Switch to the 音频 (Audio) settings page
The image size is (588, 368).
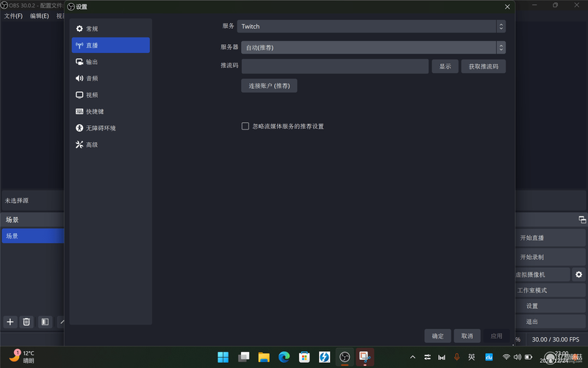(111, 78)
